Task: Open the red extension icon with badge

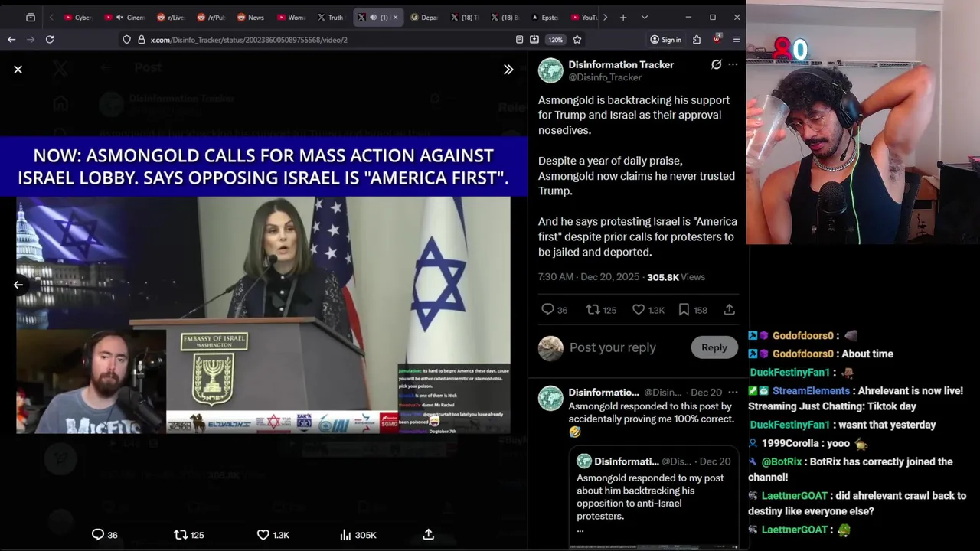Action: click(x=717, y=38)
